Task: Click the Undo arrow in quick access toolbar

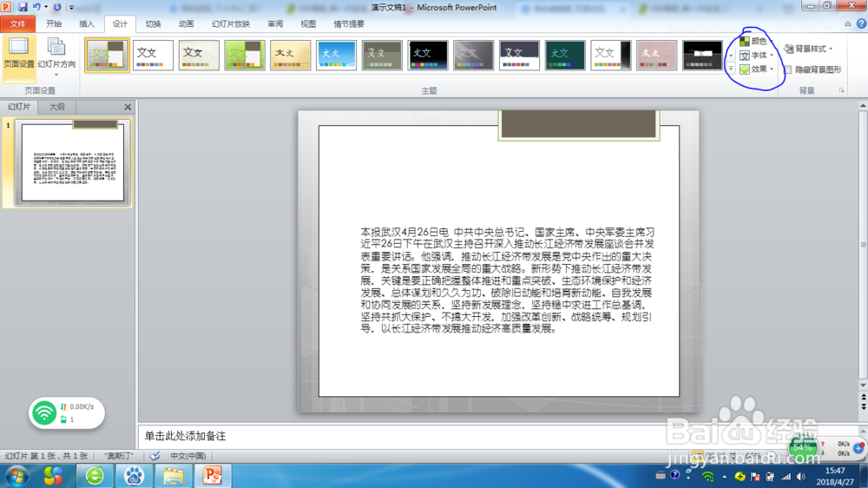Action: pos(36,7)
